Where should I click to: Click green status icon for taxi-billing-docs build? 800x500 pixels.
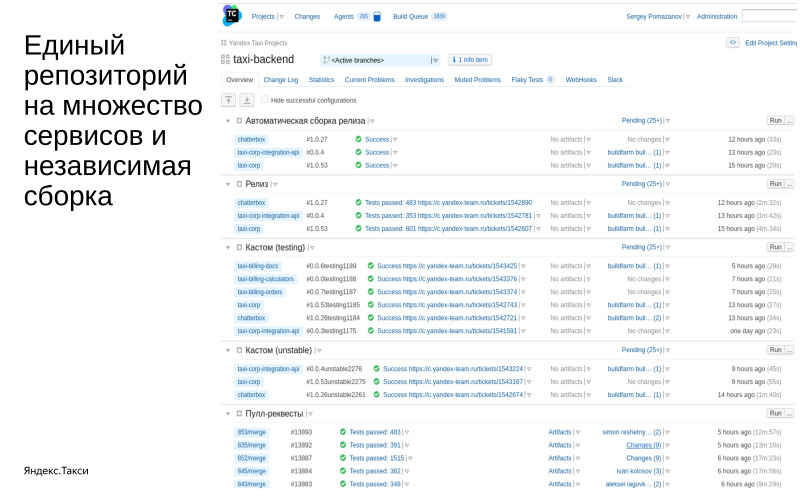[x=370, y=266]
